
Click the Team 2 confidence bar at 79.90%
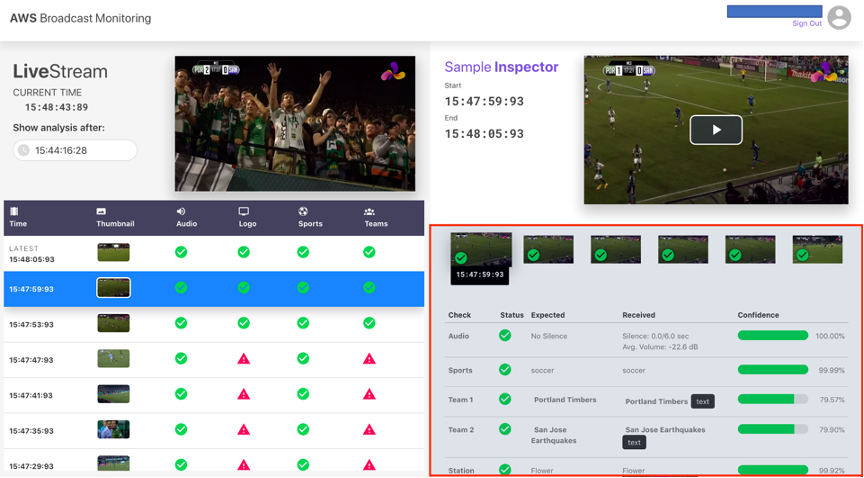(773, 429)
